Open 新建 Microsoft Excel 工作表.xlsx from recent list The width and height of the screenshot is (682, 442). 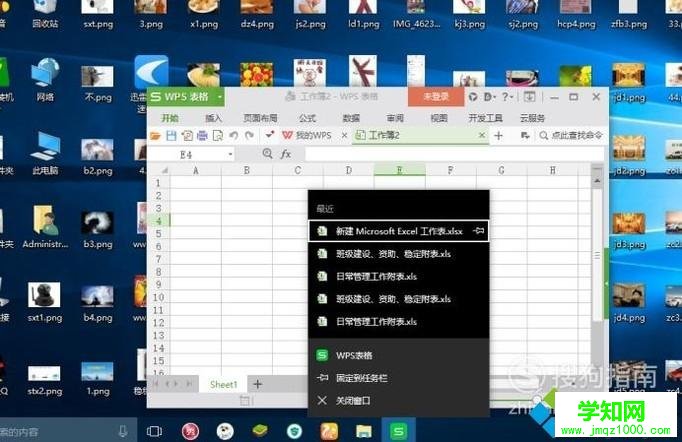coord(398,231)
